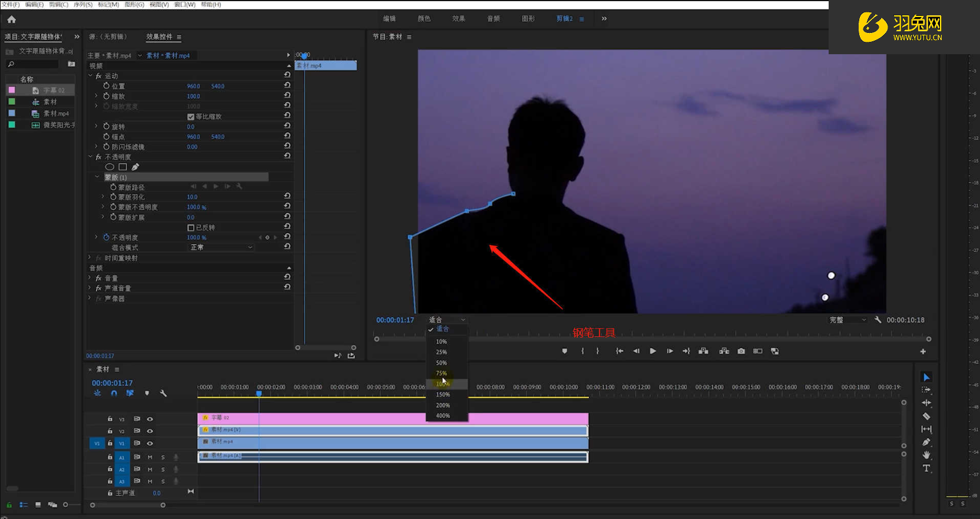Switch to the 颜色 workspace tab

pyautogui.click(x=424, y=19)
